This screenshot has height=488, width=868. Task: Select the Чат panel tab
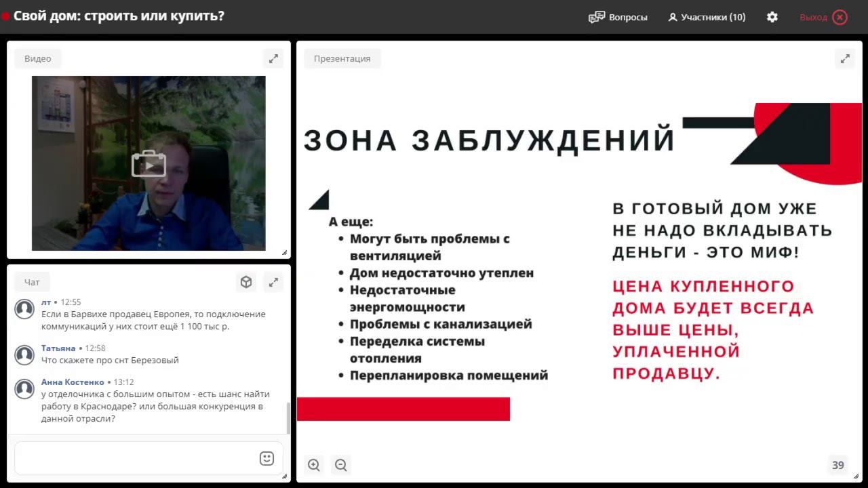coord(32,282)
